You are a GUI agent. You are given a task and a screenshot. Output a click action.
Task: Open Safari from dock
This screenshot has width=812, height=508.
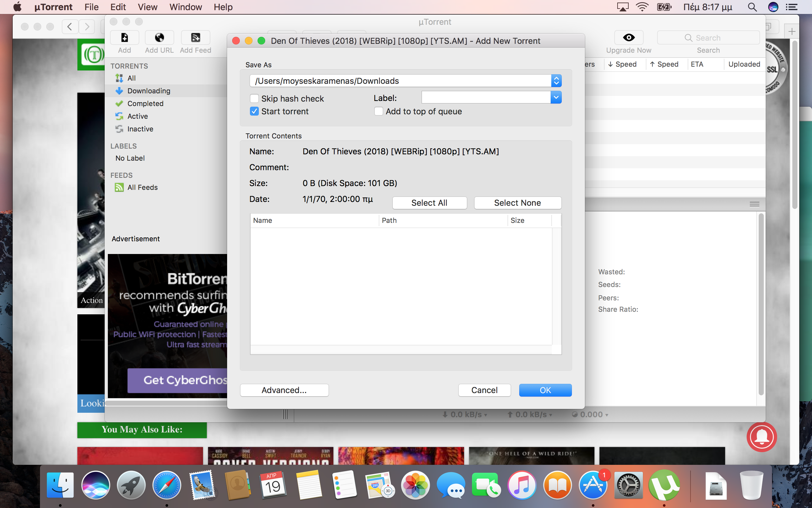pos(167,485)
